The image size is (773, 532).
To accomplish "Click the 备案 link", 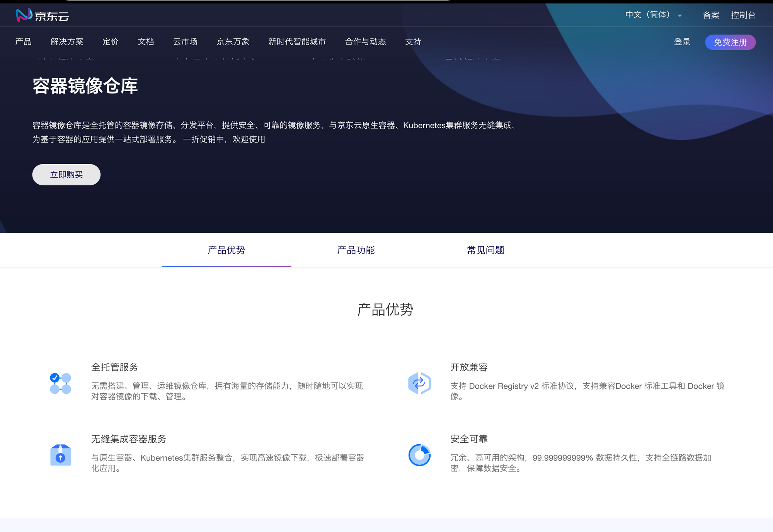I will [711, 15].
